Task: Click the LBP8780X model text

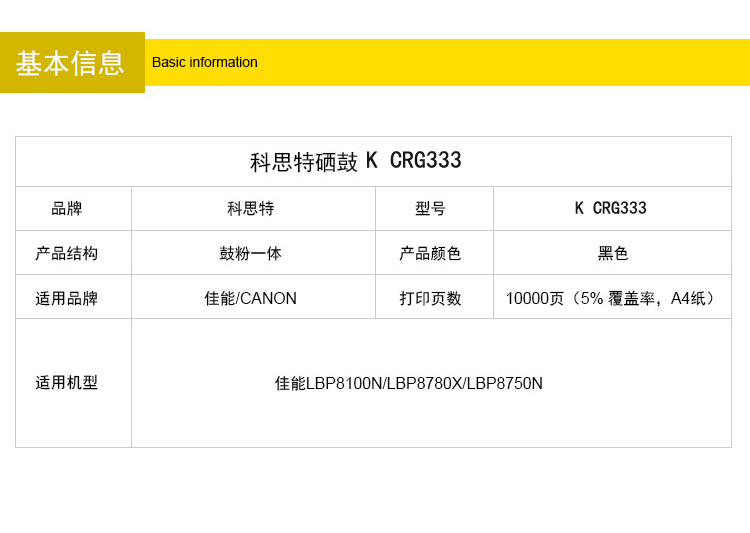Action: point(424,384)
